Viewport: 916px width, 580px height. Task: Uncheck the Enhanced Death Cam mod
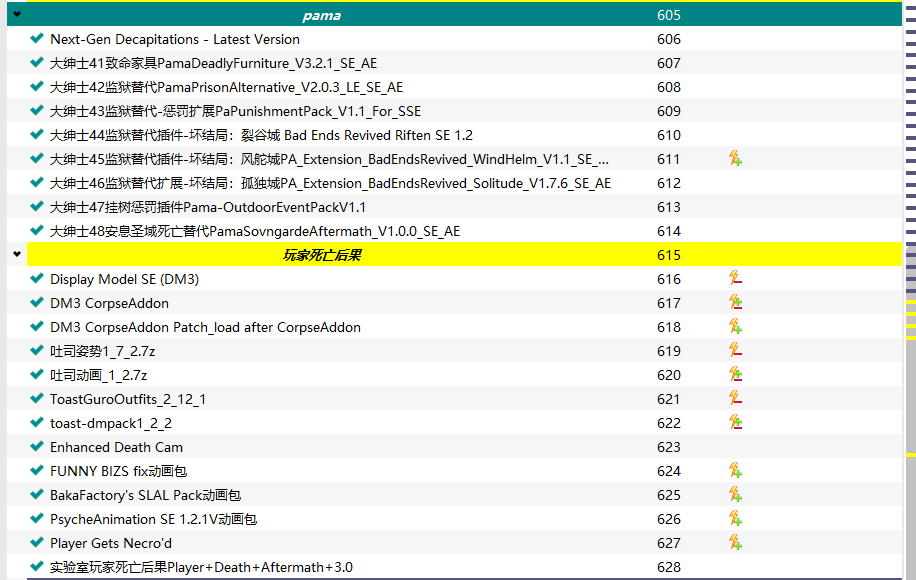[x=37, y=447]
